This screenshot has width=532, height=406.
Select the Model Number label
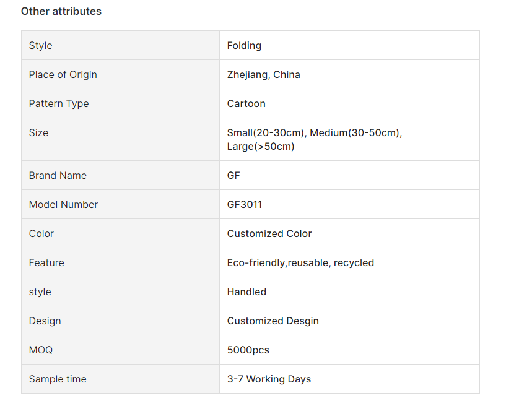pos(63,204)
